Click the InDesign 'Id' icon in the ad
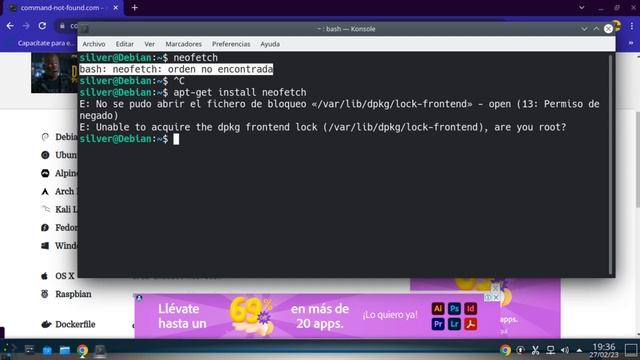This screenshot has height=360, width=640. coord(470,309)
